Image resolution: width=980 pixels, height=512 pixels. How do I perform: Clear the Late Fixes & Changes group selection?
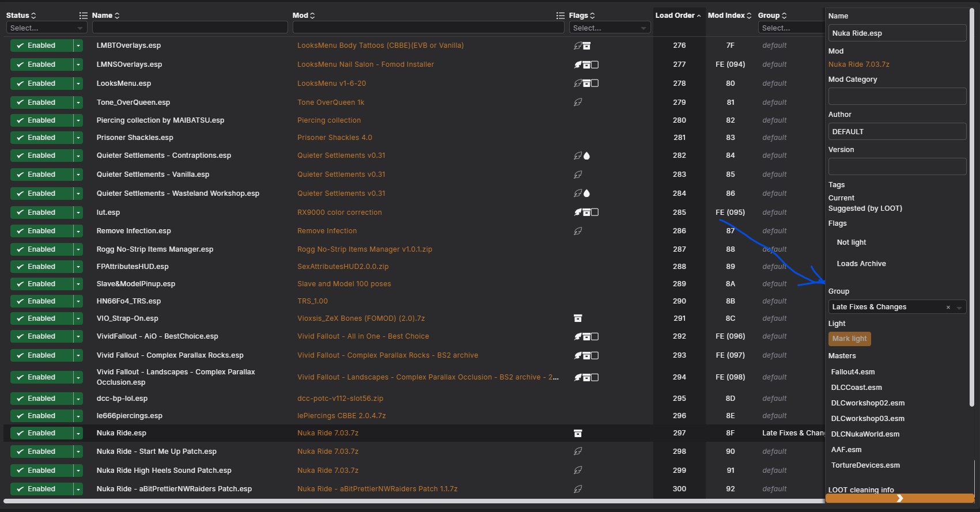click(948, 308)
